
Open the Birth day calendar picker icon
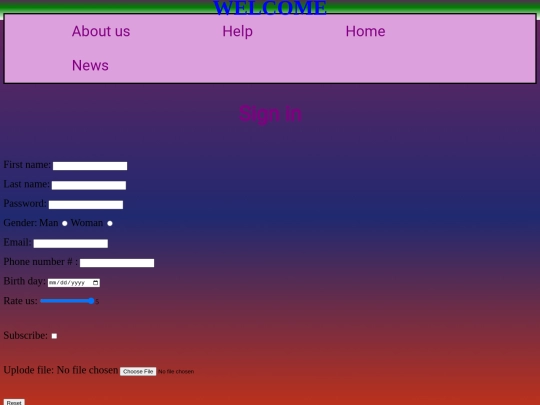pos(96,283)
